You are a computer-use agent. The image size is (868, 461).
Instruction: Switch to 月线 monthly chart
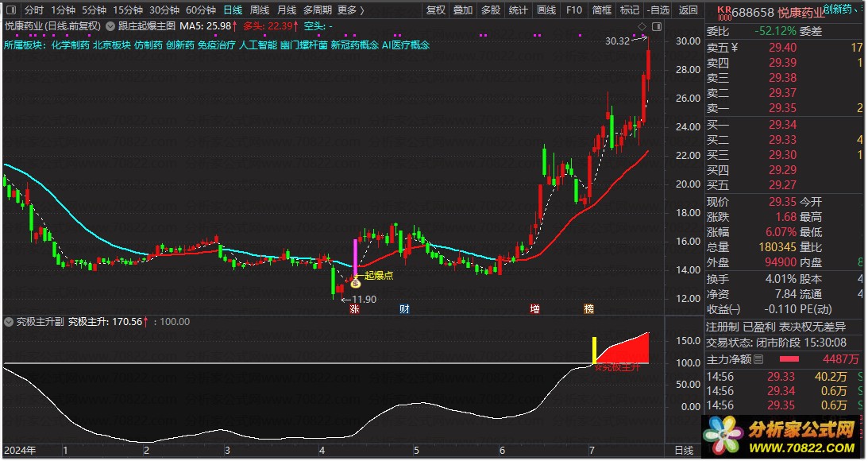click(x=286, y=10)
